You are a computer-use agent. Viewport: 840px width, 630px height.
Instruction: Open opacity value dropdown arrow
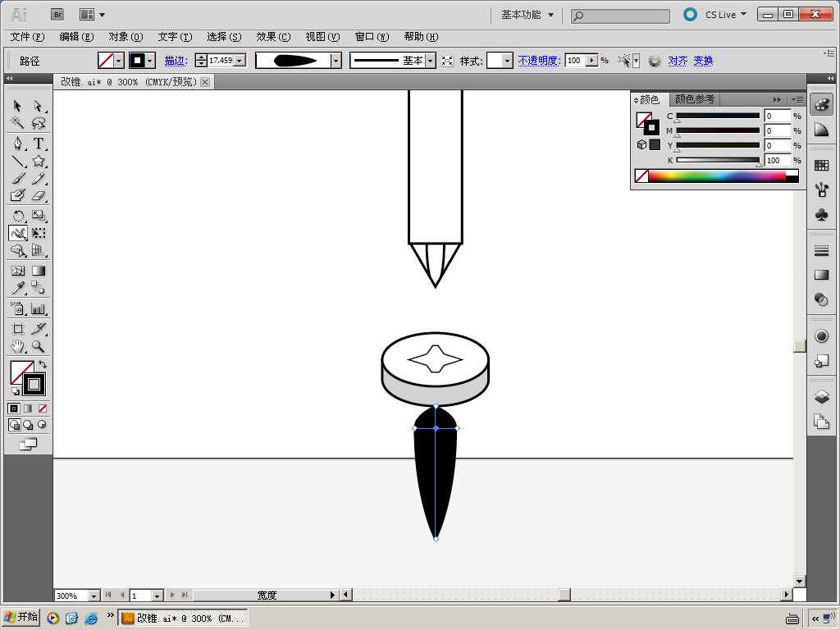pyautogui.click(x=592, y=61)
